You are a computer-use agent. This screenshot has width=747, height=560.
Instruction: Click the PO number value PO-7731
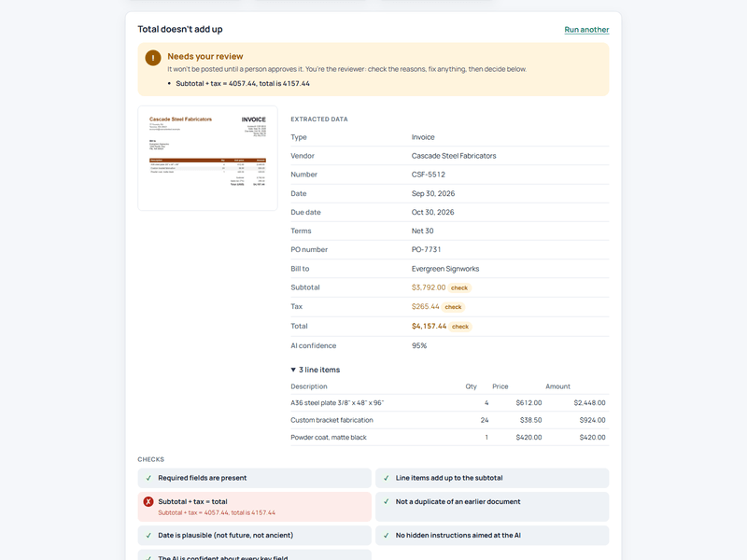tap(427, 249)
